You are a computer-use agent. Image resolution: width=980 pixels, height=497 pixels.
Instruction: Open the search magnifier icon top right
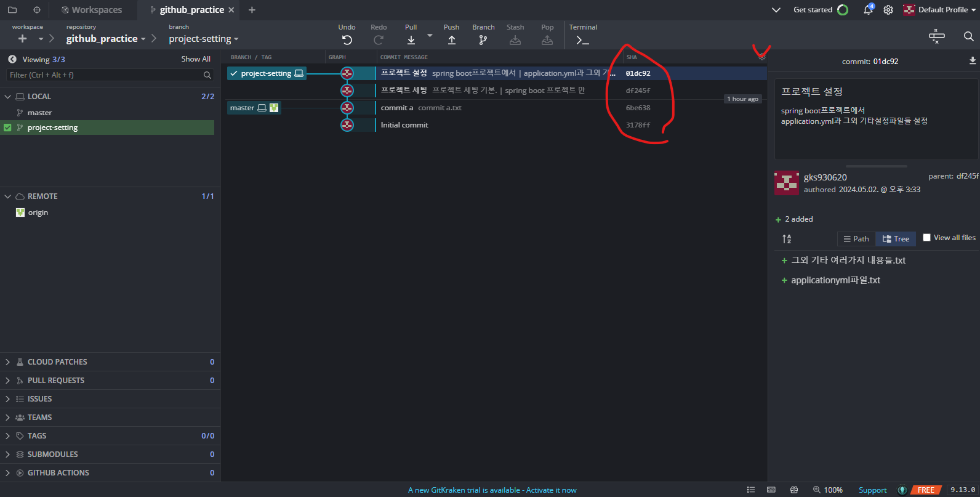click(x=969, y=36)
